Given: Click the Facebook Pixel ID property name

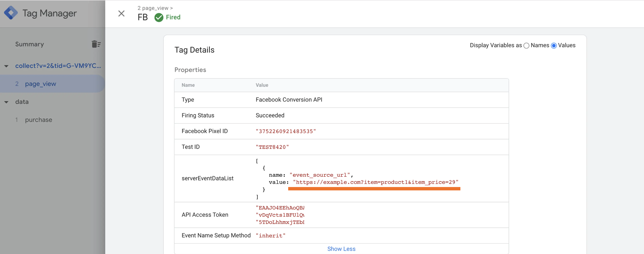Looking at the screenshot, I should (x=204, y=131).
